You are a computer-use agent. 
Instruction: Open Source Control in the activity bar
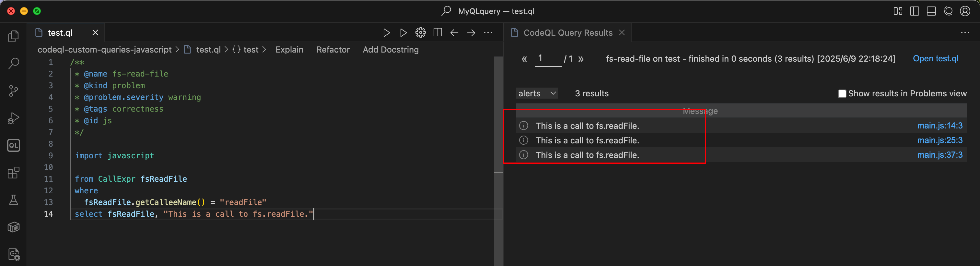pos(14,91)
